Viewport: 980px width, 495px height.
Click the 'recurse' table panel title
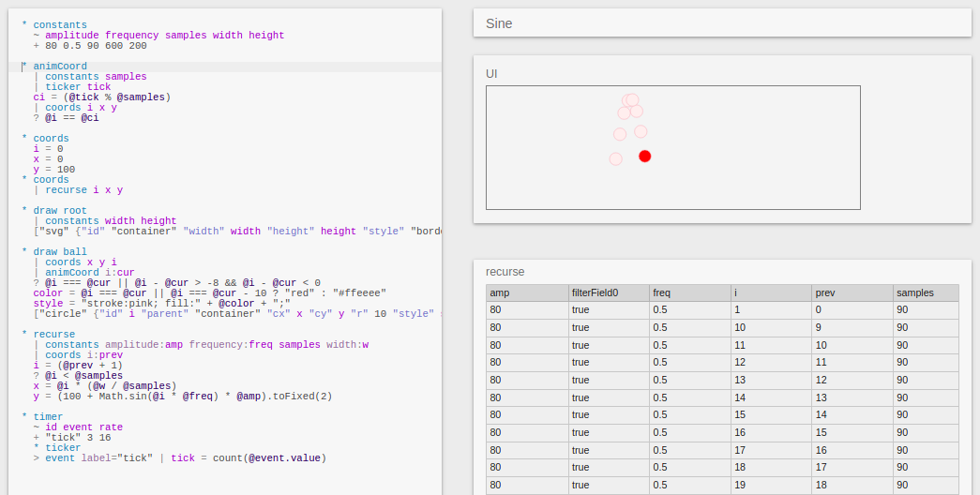tap(505, 272)
